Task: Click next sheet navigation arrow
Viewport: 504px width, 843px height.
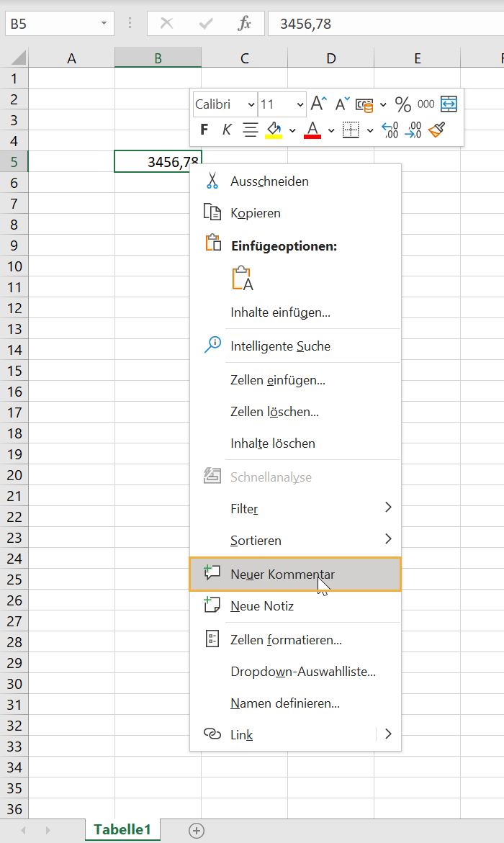Action: pyautogui.click(x=48, y=831)
